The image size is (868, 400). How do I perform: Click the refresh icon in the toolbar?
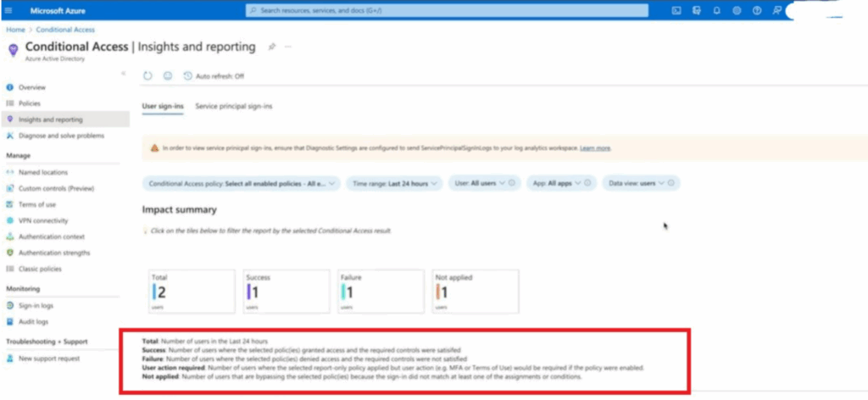(x=147, y=76)
